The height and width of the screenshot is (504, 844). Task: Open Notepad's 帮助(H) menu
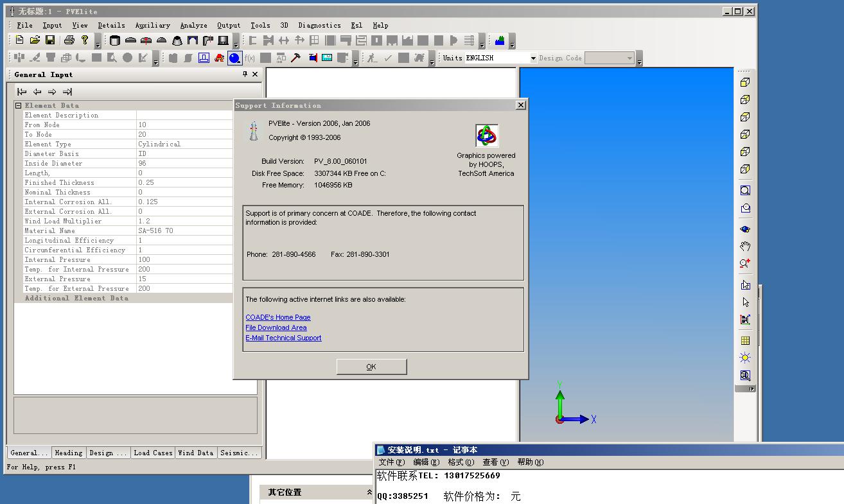[530, 462]
